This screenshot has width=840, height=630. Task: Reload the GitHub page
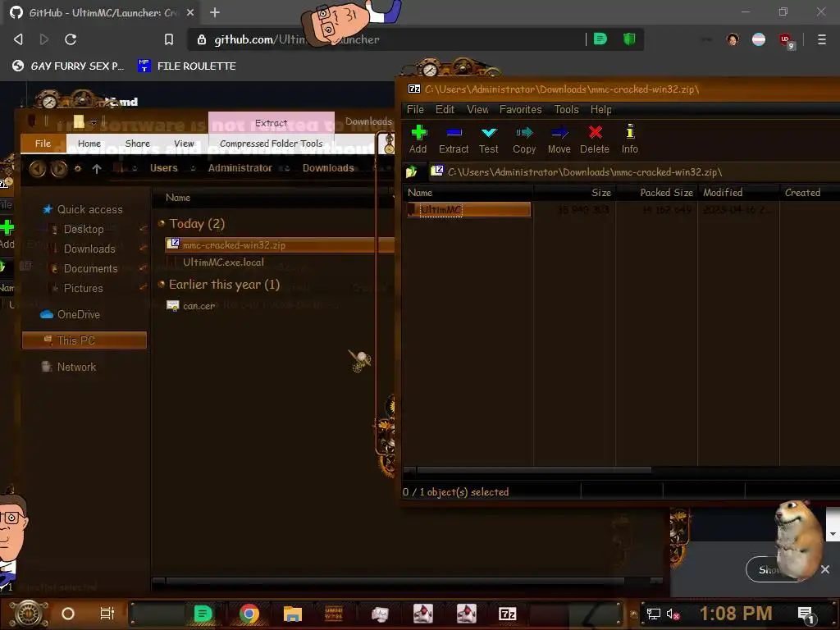(71, 39)
